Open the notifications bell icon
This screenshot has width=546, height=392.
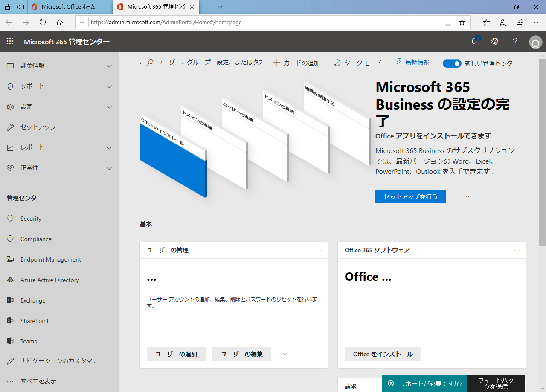474,41
